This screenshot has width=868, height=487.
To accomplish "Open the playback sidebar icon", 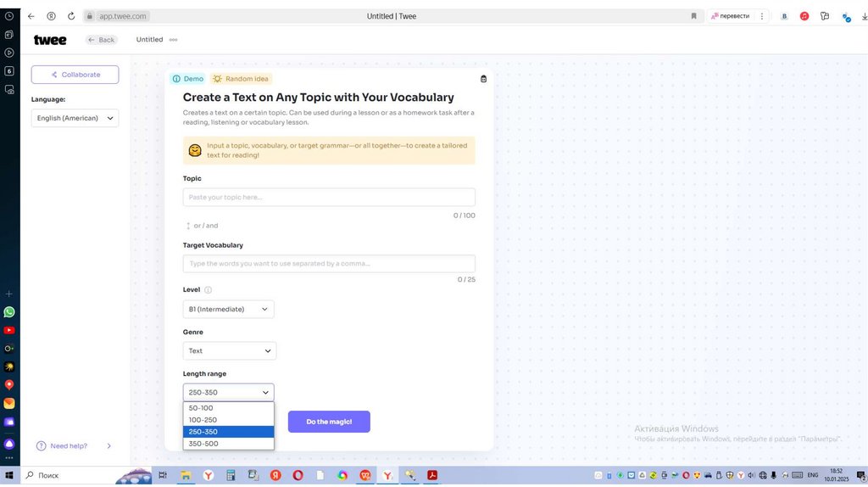I will tap(9, 53).
